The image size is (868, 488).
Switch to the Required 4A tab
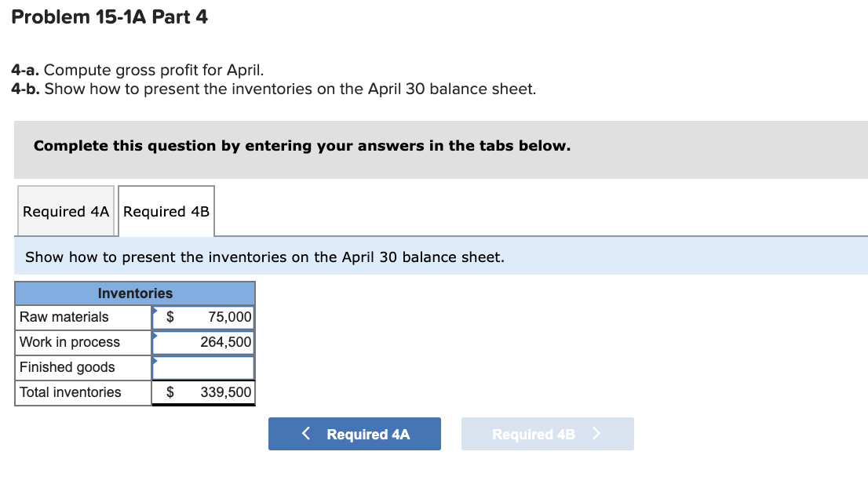pyautogui.click(x=66, y=211)
